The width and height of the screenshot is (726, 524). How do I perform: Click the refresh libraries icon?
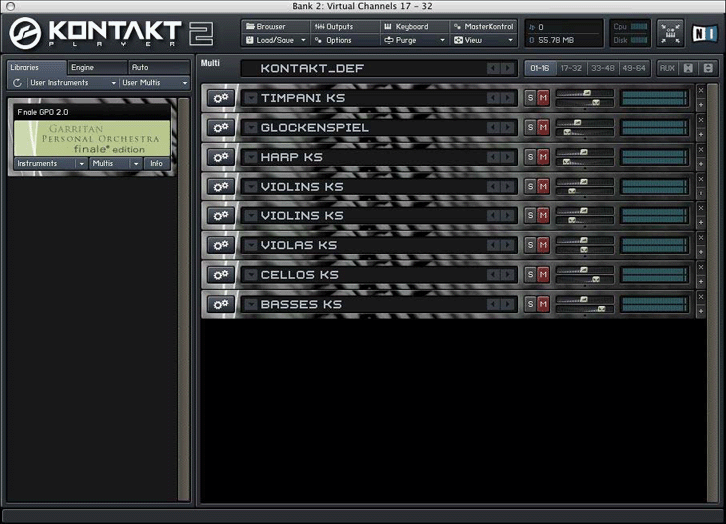pos(17,83)
